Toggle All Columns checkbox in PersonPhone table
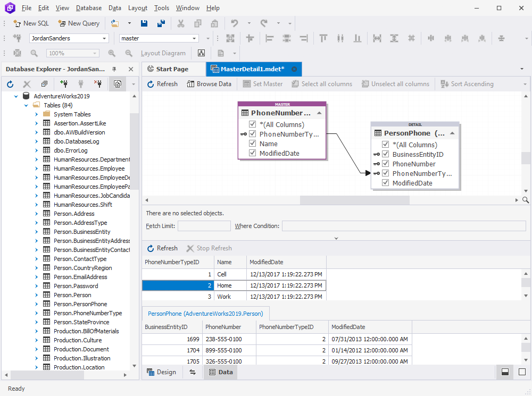Viewport: 532px width, 396px height. 385,145
